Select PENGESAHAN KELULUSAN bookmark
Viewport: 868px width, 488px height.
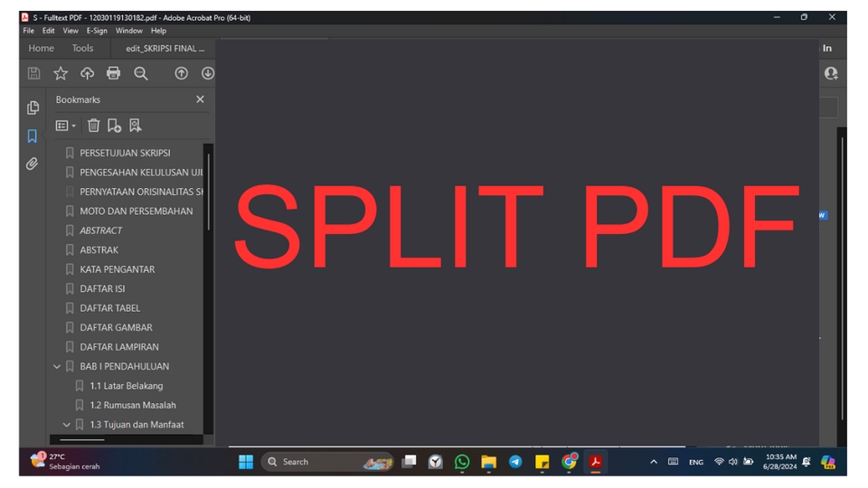(x=141, y=172)
